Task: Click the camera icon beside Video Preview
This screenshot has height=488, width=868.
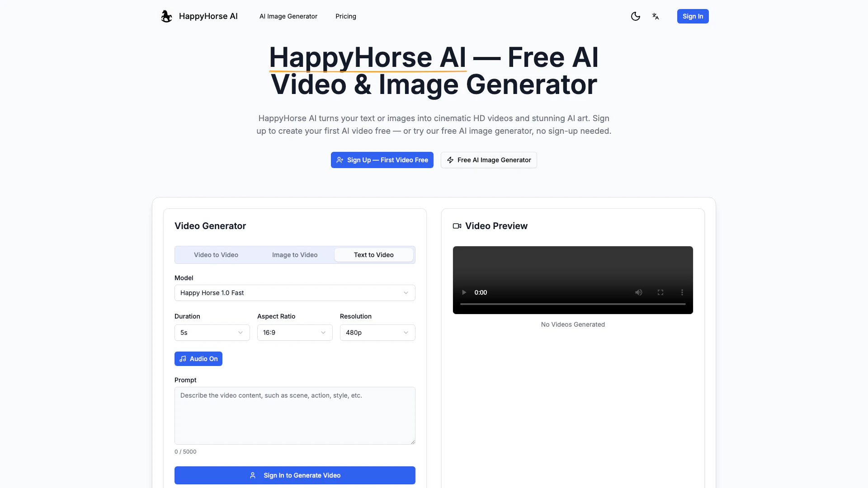Action: [x=457, y=226]
